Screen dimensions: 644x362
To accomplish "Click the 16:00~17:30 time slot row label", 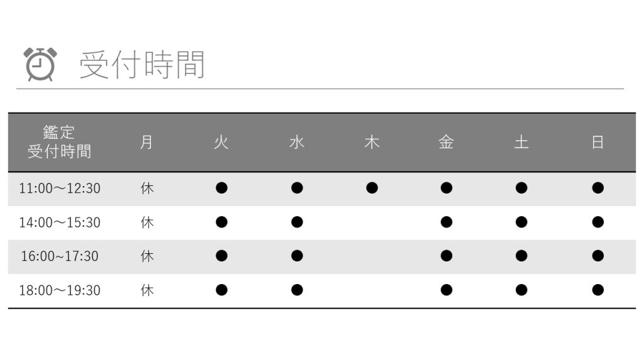I will (x=60, y=256).
